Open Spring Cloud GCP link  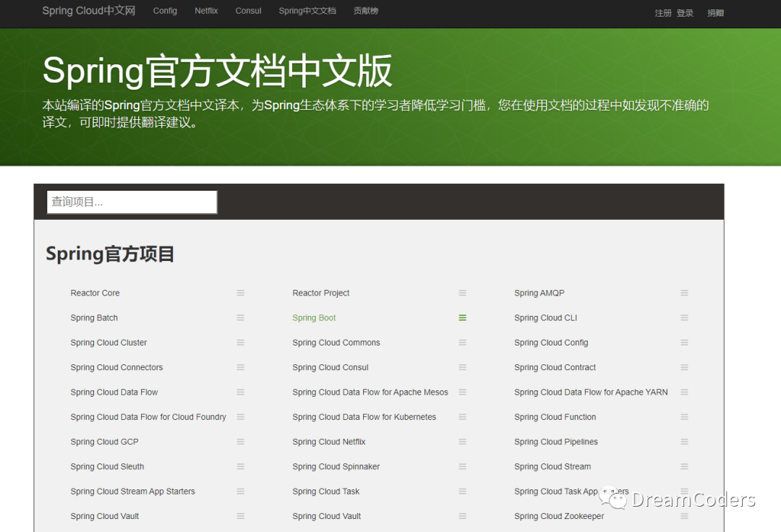(105, 442)
